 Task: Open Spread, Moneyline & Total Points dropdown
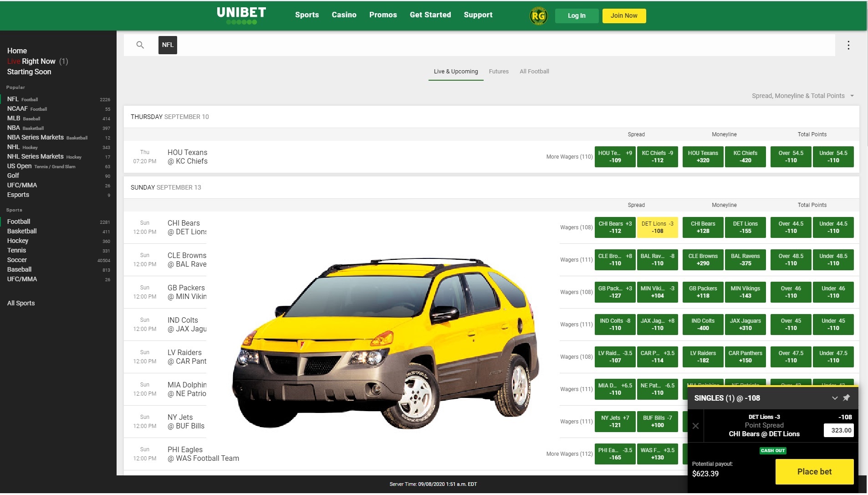(x=803, y=96)
